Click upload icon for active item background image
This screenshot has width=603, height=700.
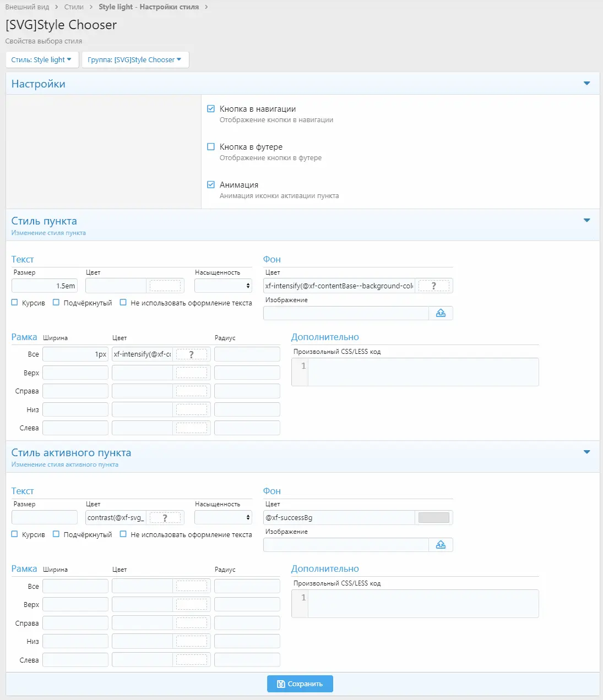click(x=441, y=545)
